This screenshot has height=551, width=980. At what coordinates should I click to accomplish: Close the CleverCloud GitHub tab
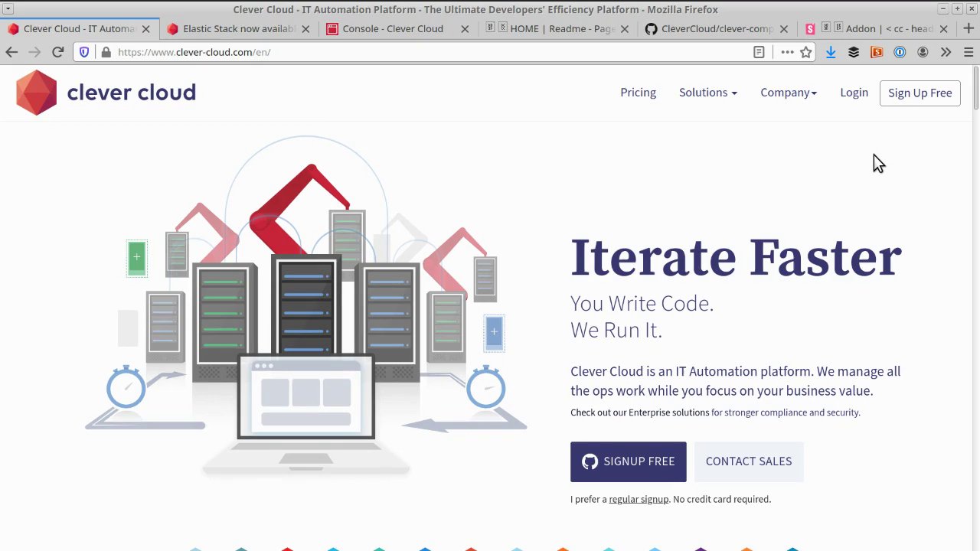pos(784,29)
